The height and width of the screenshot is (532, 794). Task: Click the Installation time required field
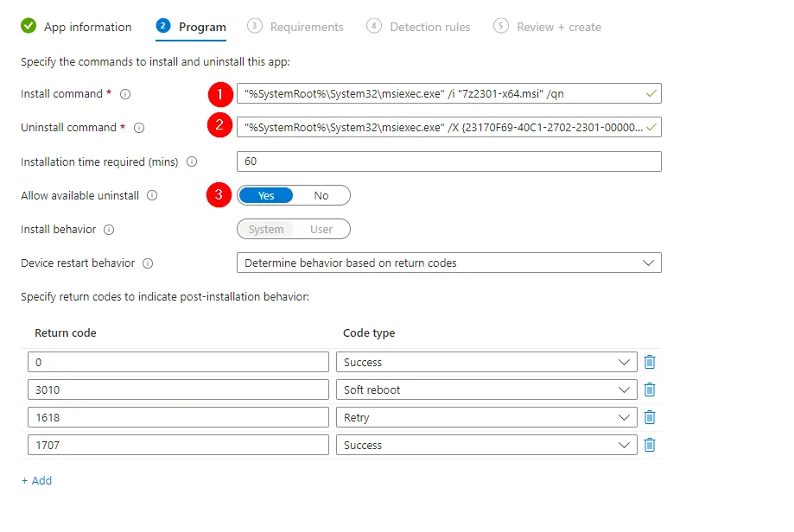(x=448, y=161)
